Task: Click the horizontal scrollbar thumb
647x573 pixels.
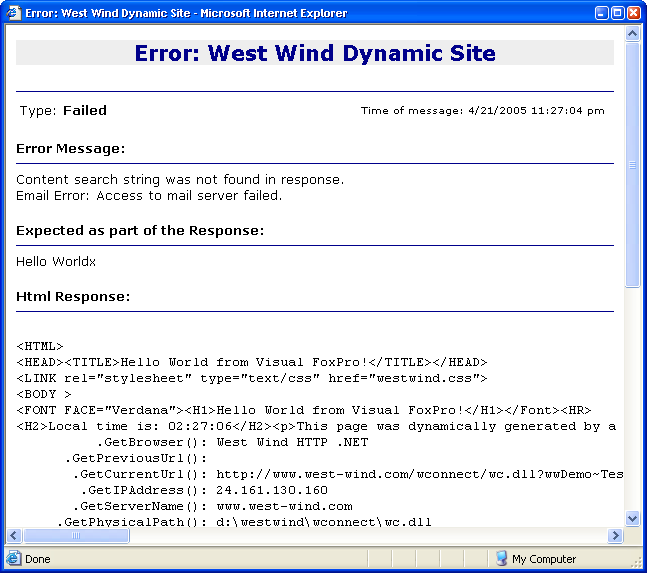Action: point(75,536)
